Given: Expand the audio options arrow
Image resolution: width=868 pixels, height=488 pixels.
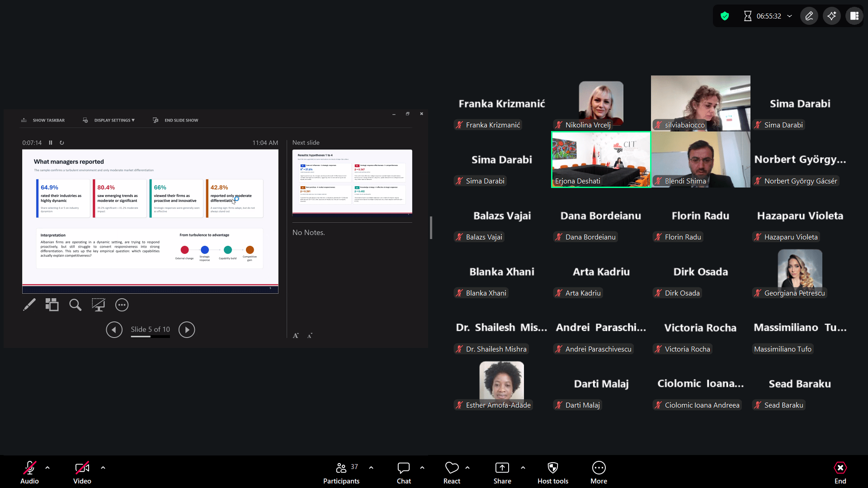Looking at the screenshot, I should coord(47,468).
